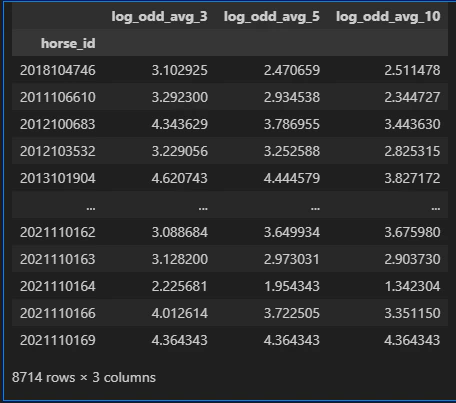Click the horse_id index label
This screenshot has height=403, width=456.
tap(68, 43)
